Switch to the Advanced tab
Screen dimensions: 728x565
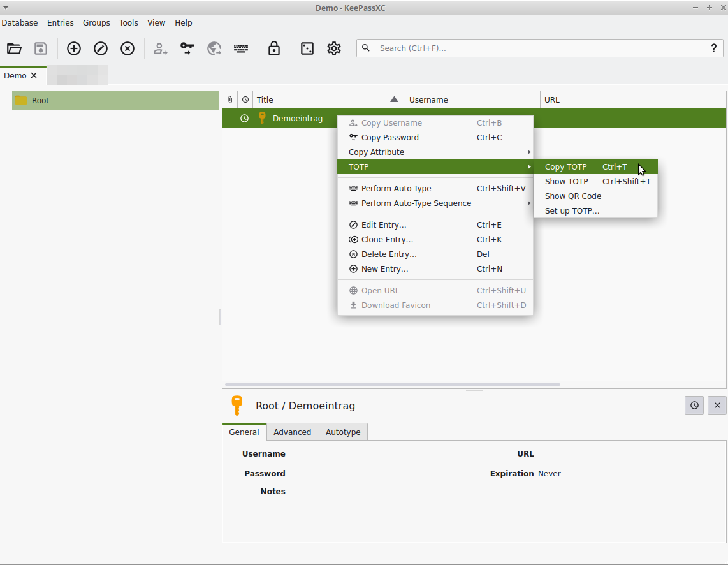[292, 432]
